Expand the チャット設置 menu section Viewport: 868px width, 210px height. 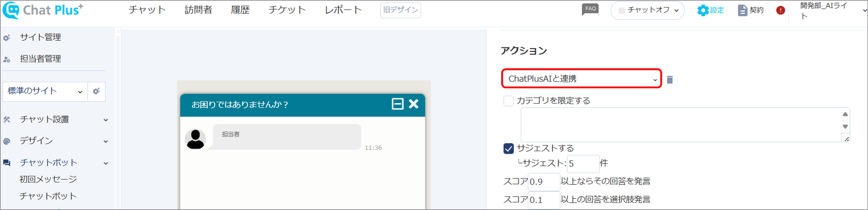(106, 120)
